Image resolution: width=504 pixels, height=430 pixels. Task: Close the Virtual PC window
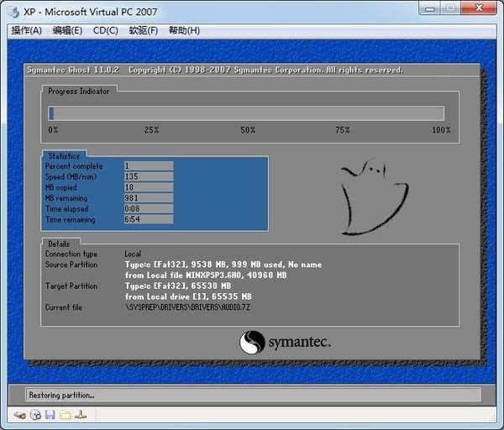pyautogui.click(x=479, y=8)
